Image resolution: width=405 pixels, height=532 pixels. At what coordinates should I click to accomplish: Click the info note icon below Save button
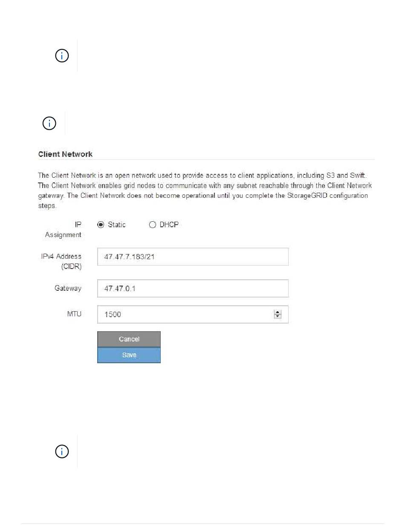click(62, 452)
